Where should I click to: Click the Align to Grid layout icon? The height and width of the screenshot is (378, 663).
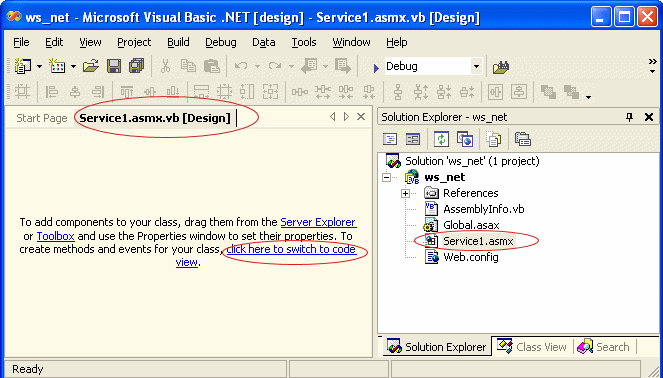pyautogui.click(x=22, y=91)
